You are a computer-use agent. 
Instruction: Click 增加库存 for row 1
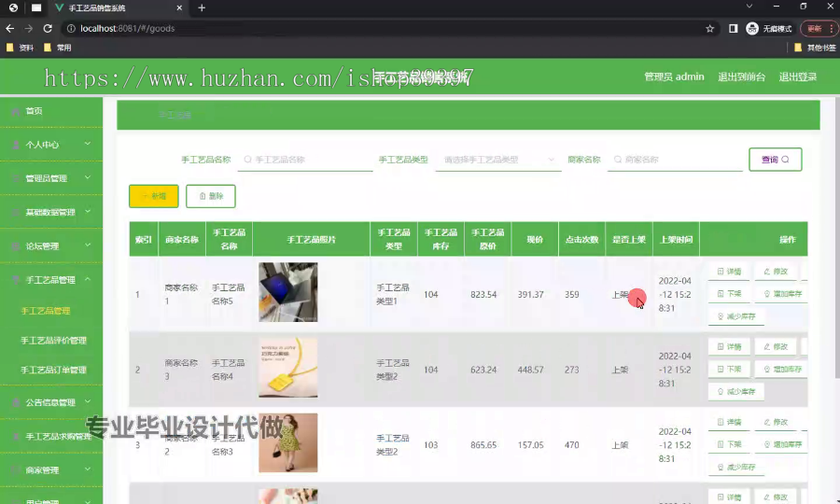pos(783,293)
